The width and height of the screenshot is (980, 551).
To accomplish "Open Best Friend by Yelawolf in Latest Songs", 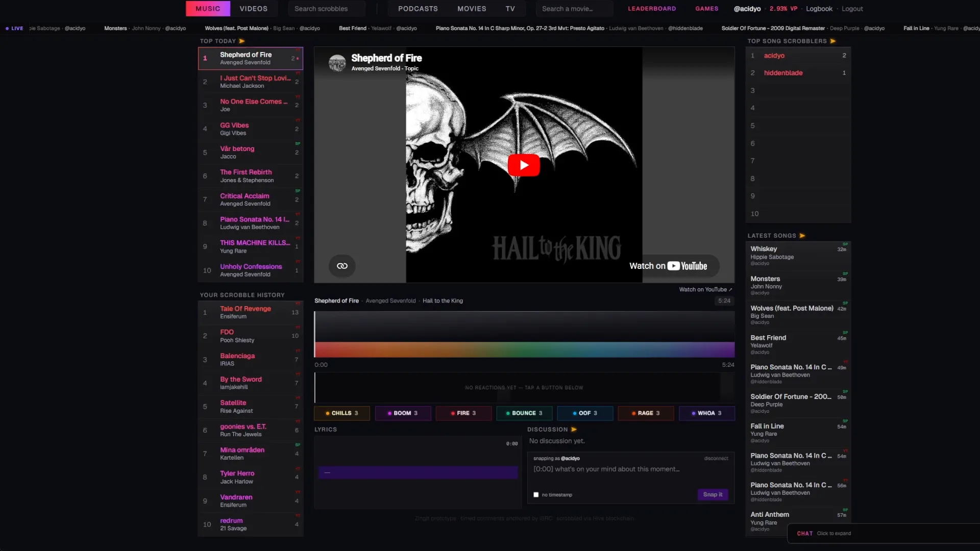I will click(x=798, y=344).
